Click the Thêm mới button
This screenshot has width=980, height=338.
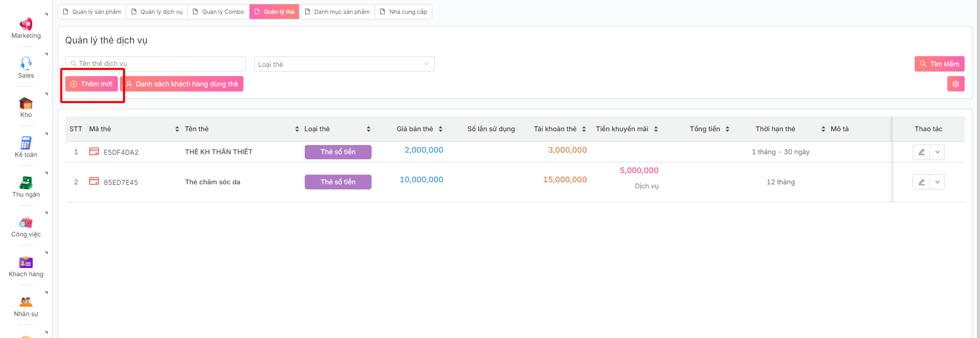(x=92, y=84)
